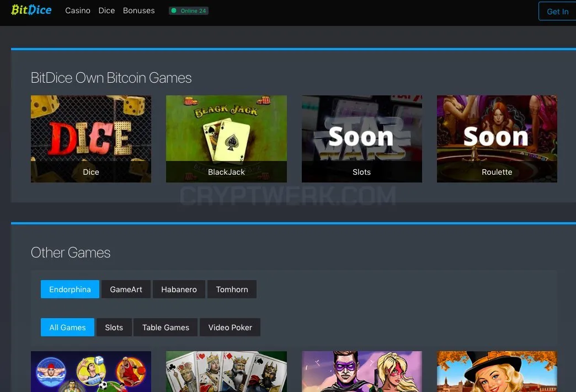The width and height of the screenshot is (576, 392).
Task: Select the Roulette coming soon tile
Action: tap(497, 139)
